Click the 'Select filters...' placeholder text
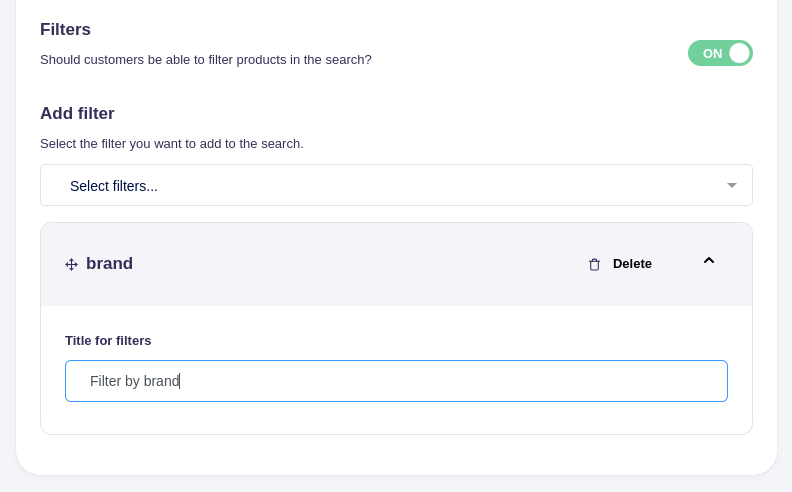The width and height of the screenshot is (792, 492). [114, 186]
